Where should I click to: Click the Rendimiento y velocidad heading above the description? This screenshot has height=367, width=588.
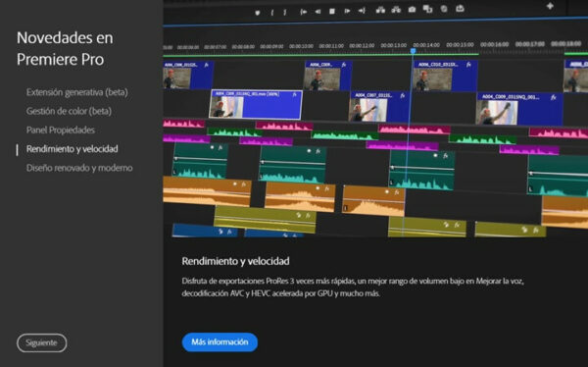(x=235, y=261)
